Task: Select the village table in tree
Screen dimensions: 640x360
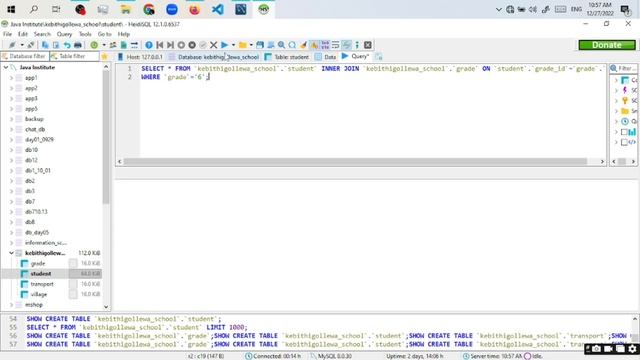Action: pyautogui.click(x=39, y=294)
